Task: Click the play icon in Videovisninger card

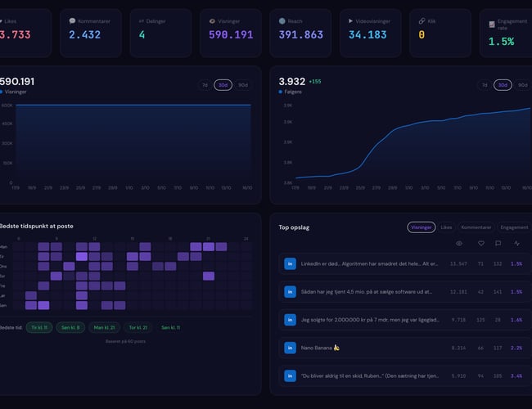Action: 350,21
